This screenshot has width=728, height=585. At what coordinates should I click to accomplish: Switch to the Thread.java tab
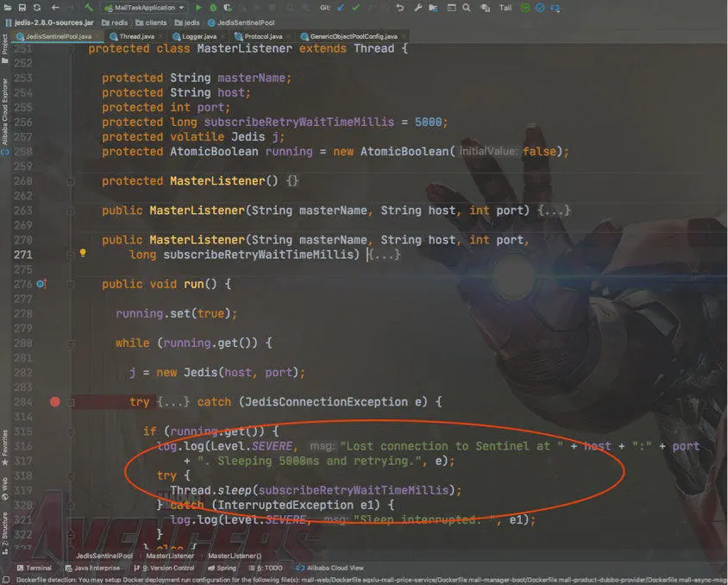136,36
